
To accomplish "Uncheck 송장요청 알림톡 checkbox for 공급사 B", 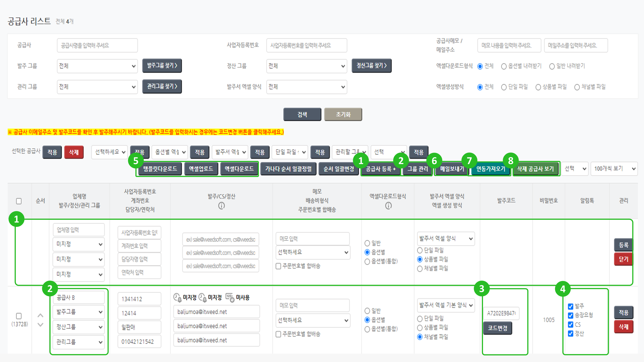I will (570, 315).
